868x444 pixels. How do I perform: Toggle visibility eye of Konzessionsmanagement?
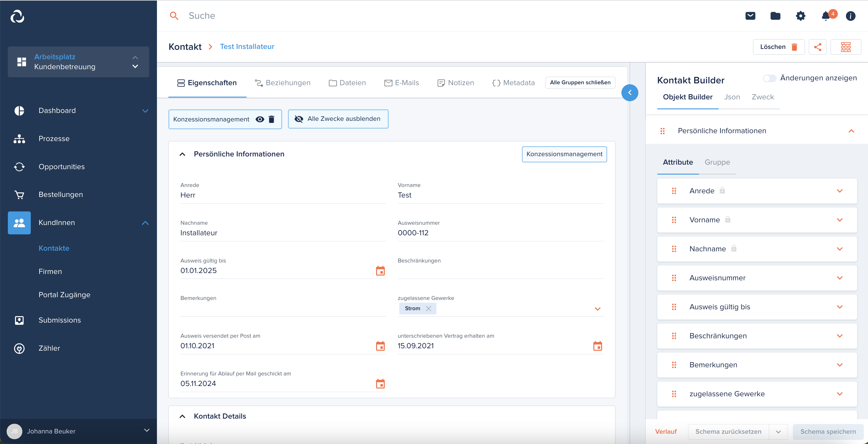pyautogui.click(x=260, y=119)
